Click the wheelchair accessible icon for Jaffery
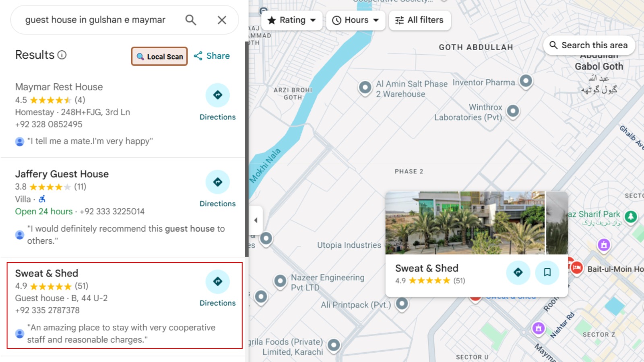The image size is (644, 362). [42, 199]
